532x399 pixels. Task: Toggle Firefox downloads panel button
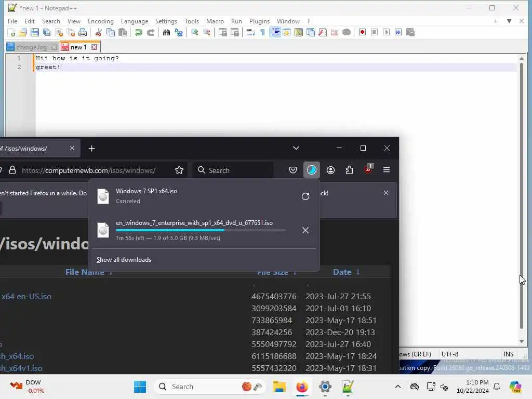coord(312,170)
